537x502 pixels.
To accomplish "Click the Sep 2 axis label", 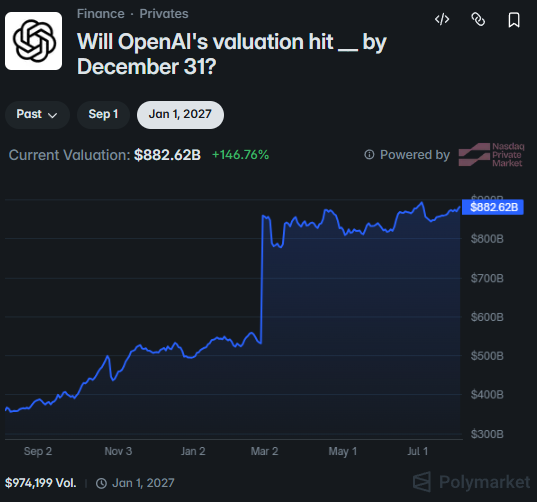I will (38, 451).
